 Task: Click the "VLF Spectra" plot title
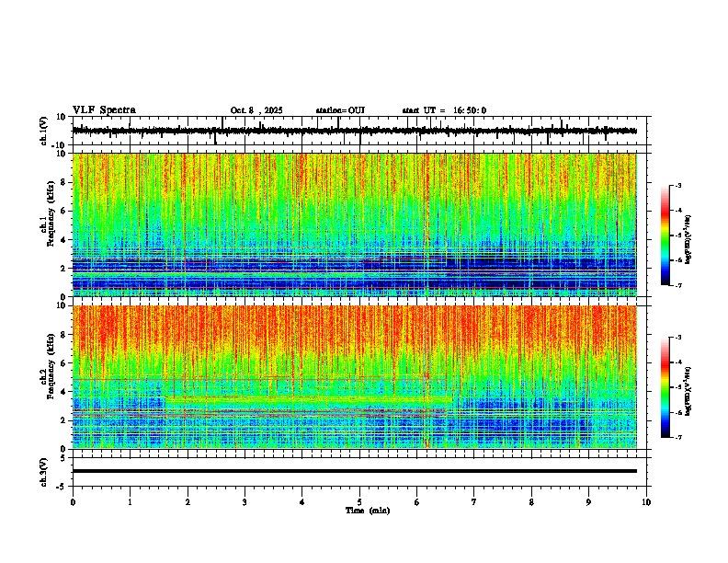point(104,110)
